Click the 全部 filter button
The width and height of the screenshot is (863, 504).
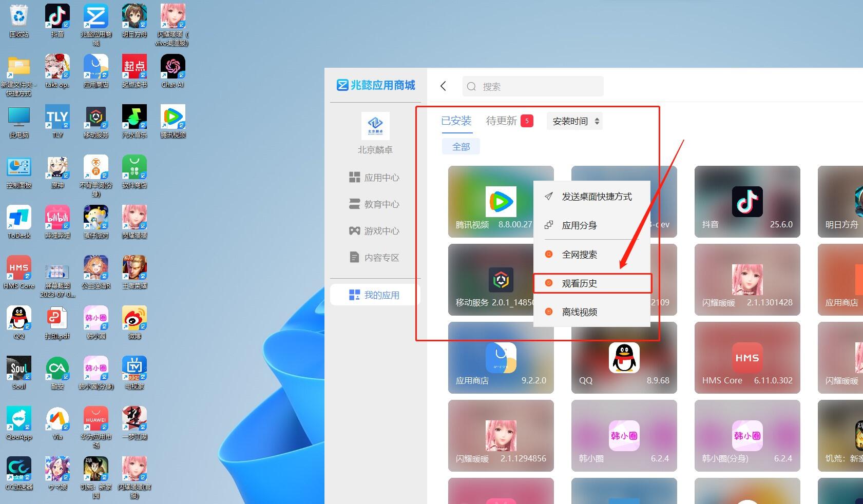pos(461,147)
